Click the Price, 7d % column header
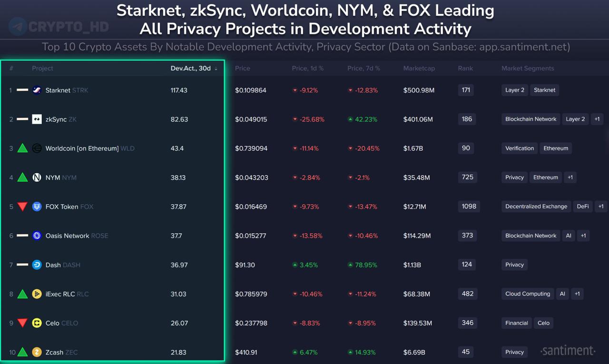This screenshot has width=609, height=364. [x=363, y=68]
